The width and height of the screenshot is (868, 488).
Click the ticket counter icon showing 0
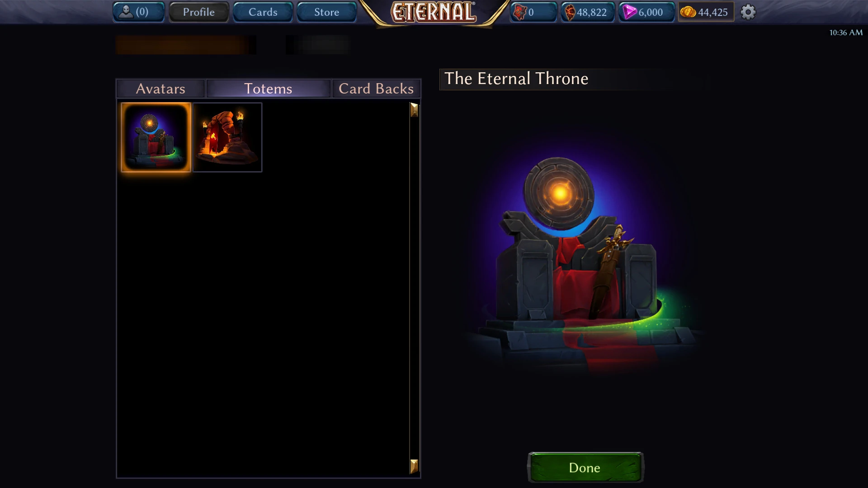click(520, 12)
